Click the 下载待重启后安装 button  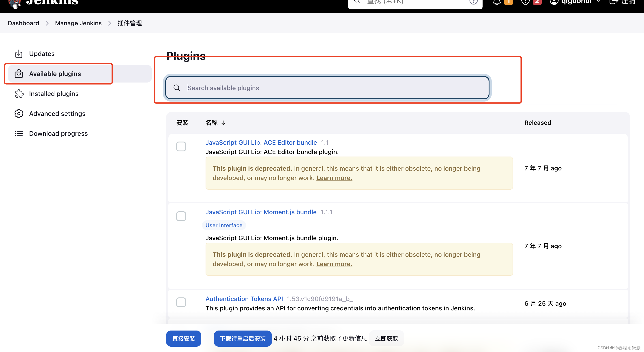click(243, 339)
